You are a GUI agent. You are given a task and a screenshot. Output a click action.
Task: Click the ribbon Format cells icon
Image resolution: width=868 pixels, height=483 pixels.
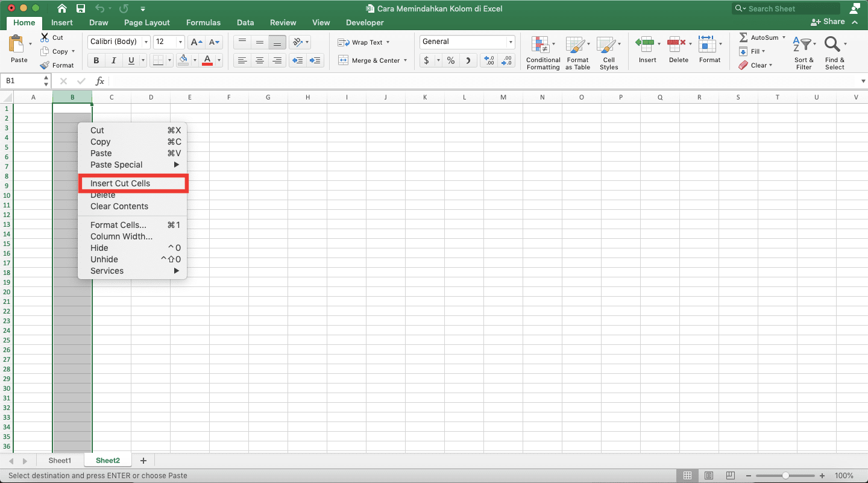click(706, 43)
